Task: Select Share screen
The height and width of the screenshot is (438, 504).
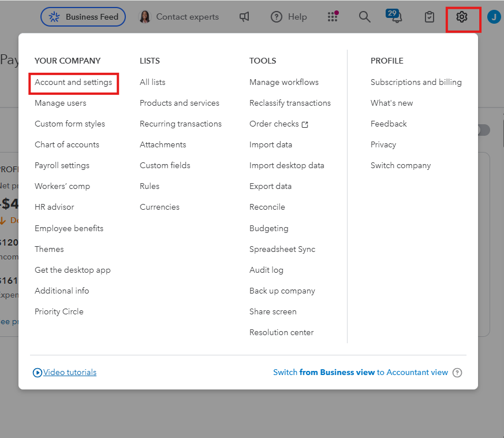Action: click(273, 312)
